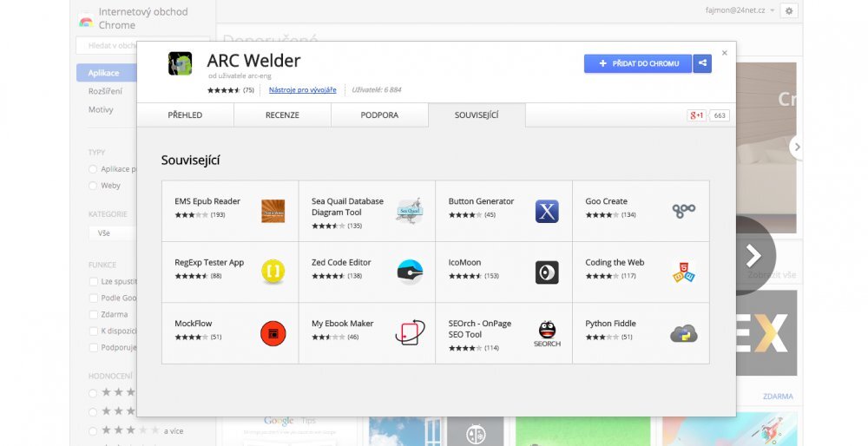Open the RegExp Tester App icon

point(273,272)
